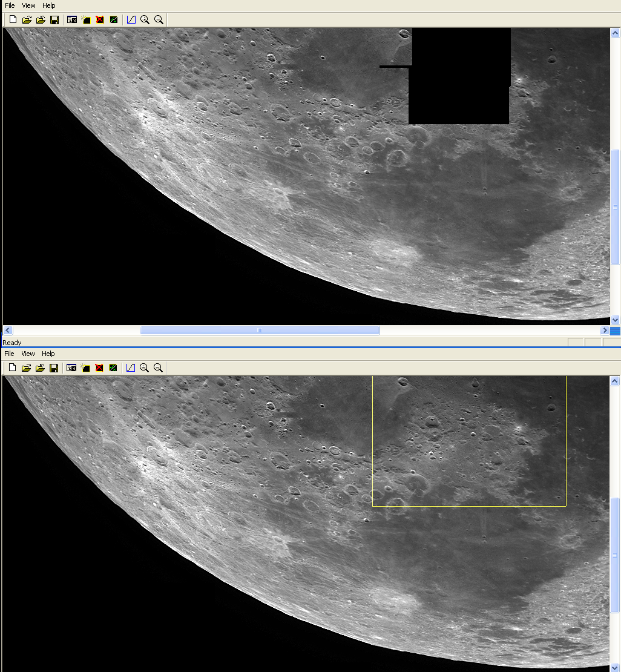621x672 pixels.
Task: Click the red X delete region icon in the bottom window
Action: [99, 367]
